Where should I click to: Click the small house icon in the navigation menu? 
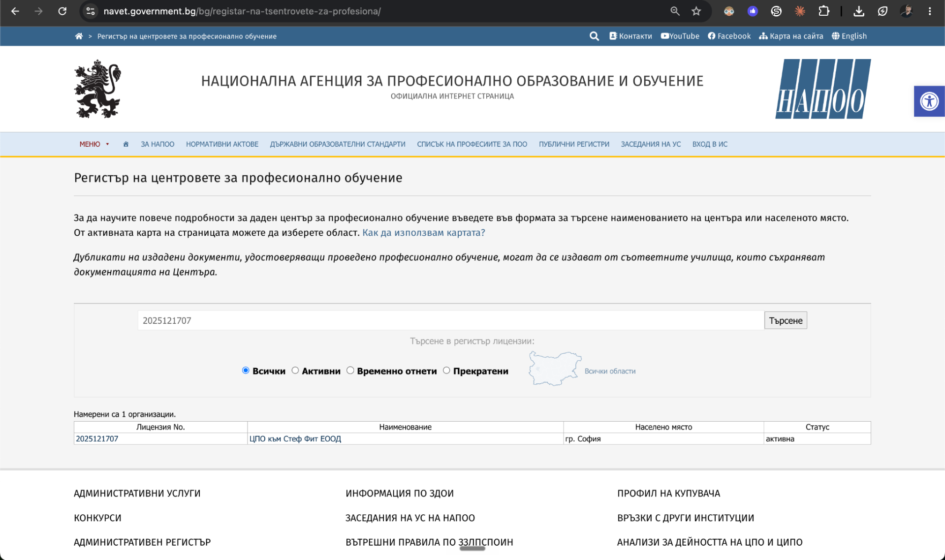[x=126, y=144]
